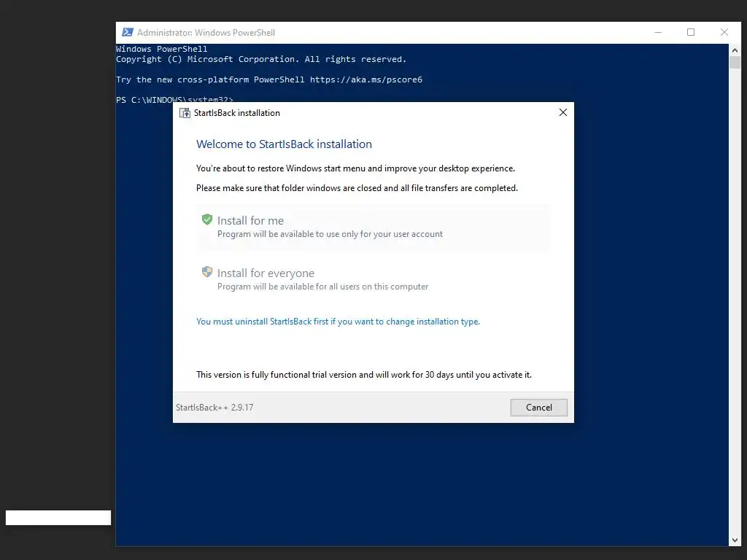Maximize the Windows PowerShell window
Screen dimensions: 747x560
tap(691, 32)
